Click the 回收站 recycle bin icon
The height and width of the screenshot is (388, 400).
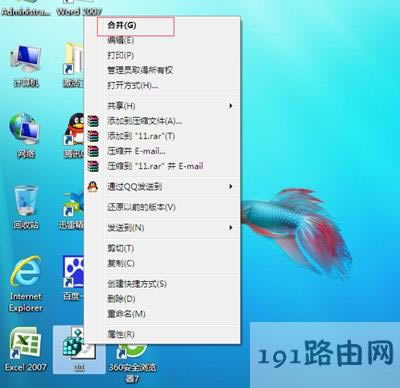coord(26,207)
